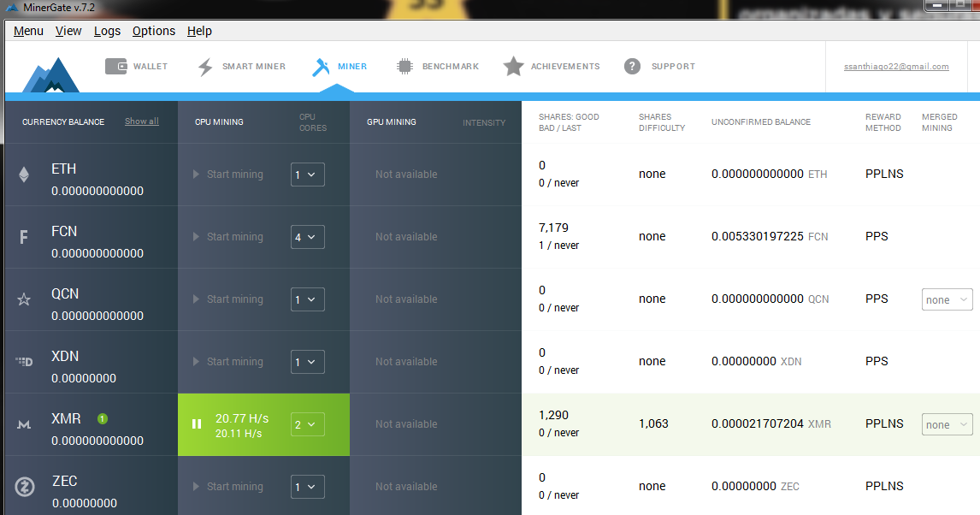Click XDN balance 0.00000000 in sidebar
This screenshot has height=515, width=980.
coord(84,378)
